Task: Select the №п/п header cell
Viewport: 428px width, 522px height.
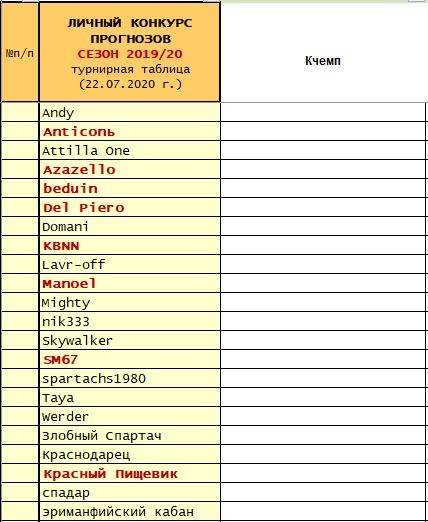Action: point(20,52)
